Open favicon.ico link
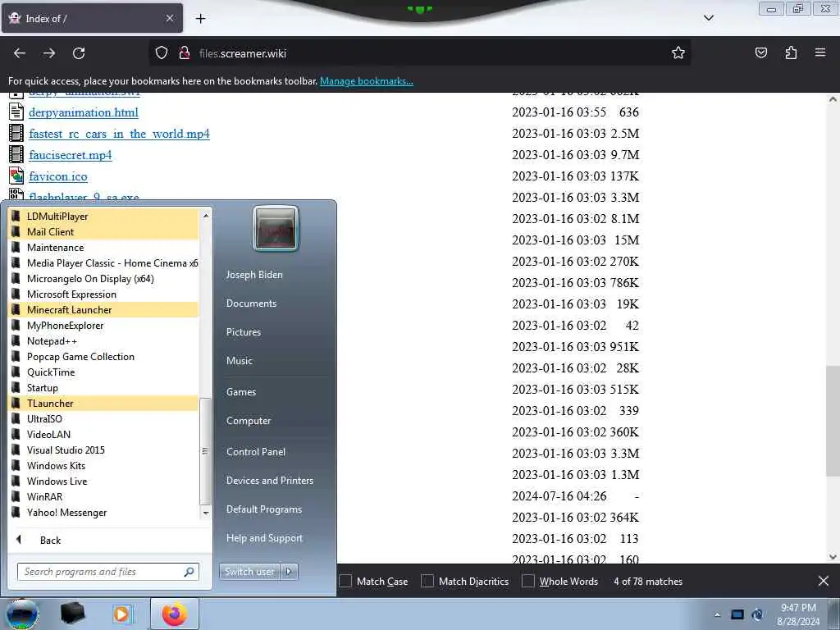The width and height of the screenshot is (840, 630). click(58, 177)
